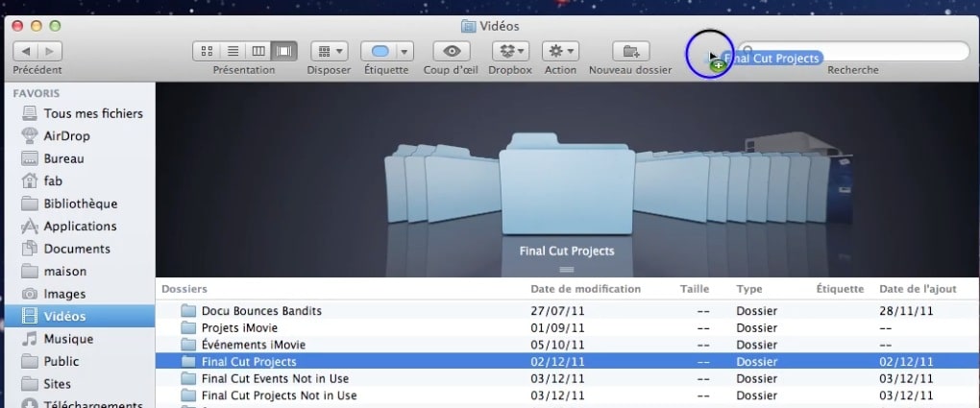Open AirDrop in the sidebar

pyautogui.click(x=80, y=135)
